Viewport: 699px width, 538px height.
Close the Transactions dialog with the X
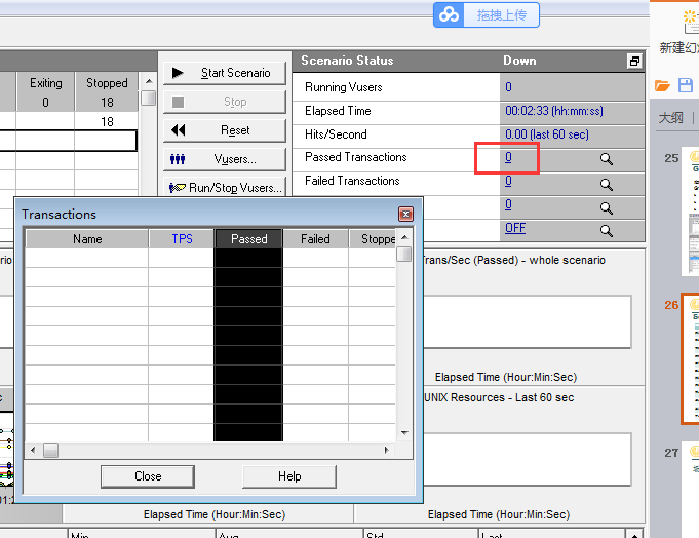(405, 214)
